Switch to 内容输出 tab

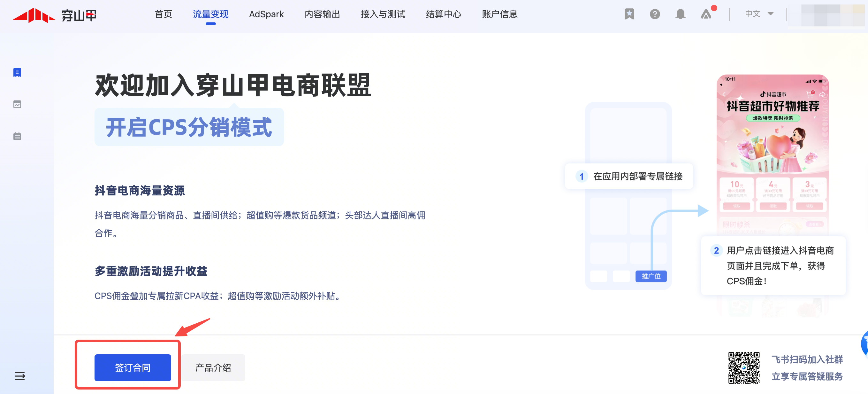tap(322, 14)
